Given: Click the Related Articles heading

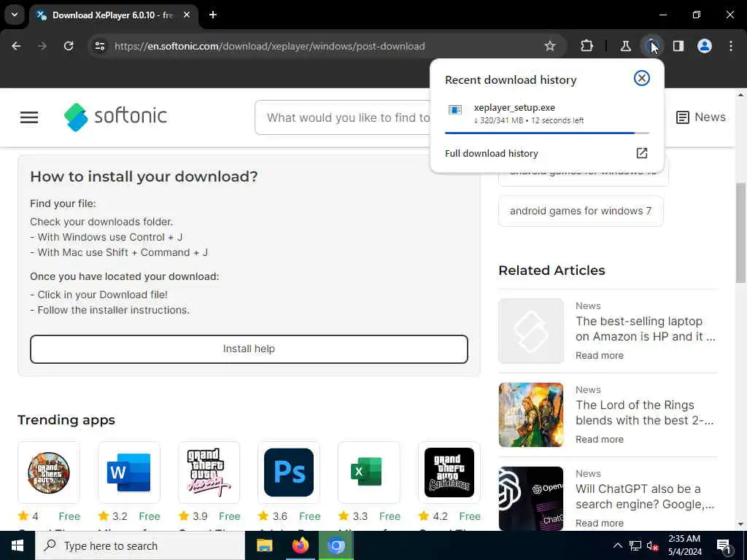Looking at the screenshot, I should (551, 271).
